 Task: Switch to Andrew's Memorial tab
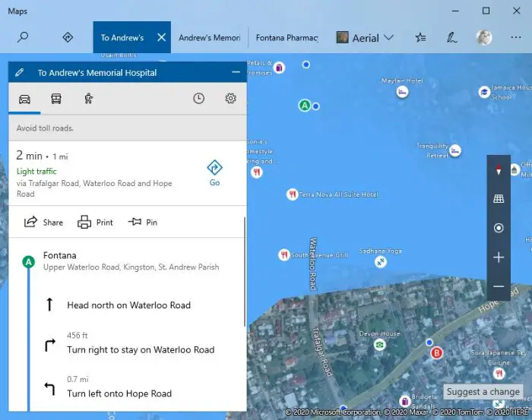pyautogui.click(x=210, y=38)
